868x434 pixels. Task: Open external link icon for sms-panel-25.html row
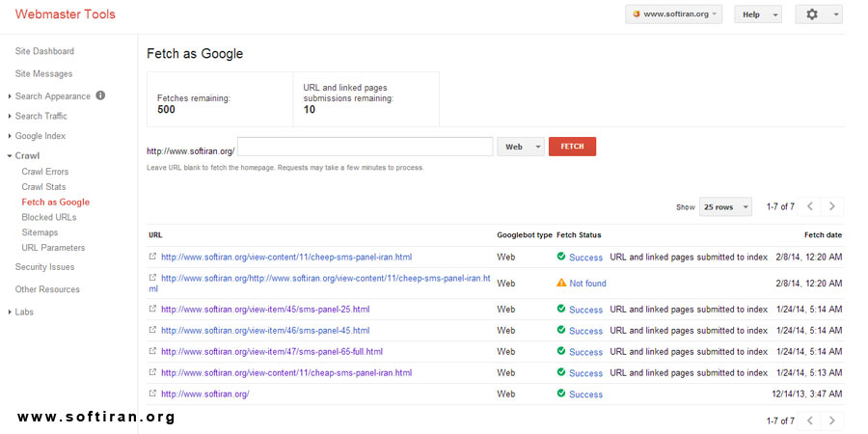152,309
